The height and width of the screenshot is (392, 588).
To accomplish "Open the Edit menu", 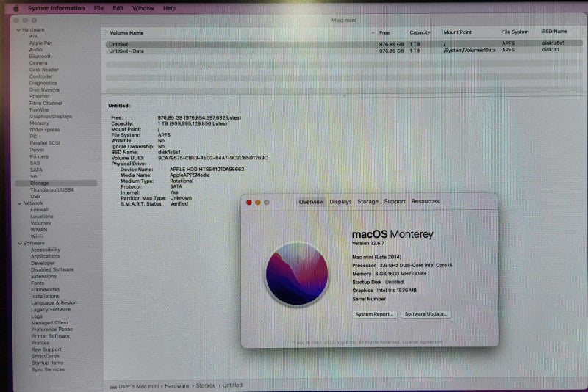I will tap(118, 8).
